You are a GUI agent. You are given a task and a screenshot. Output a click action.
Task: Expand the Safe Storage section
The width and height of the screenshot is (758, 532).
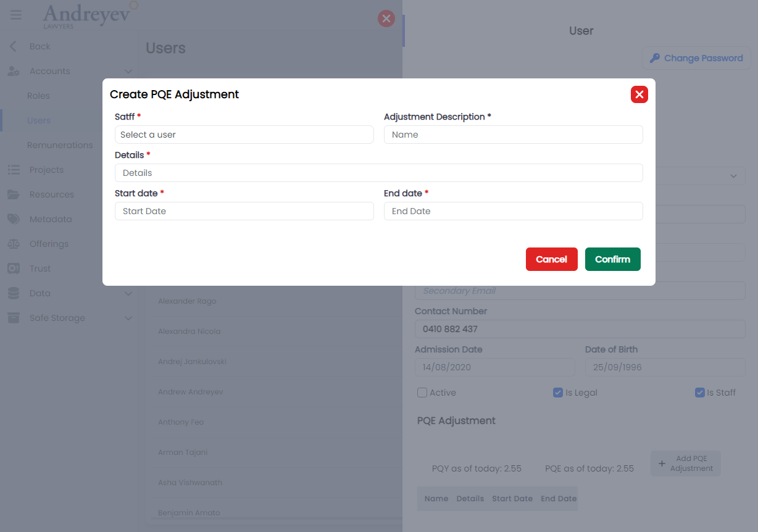tap(128, 318)
